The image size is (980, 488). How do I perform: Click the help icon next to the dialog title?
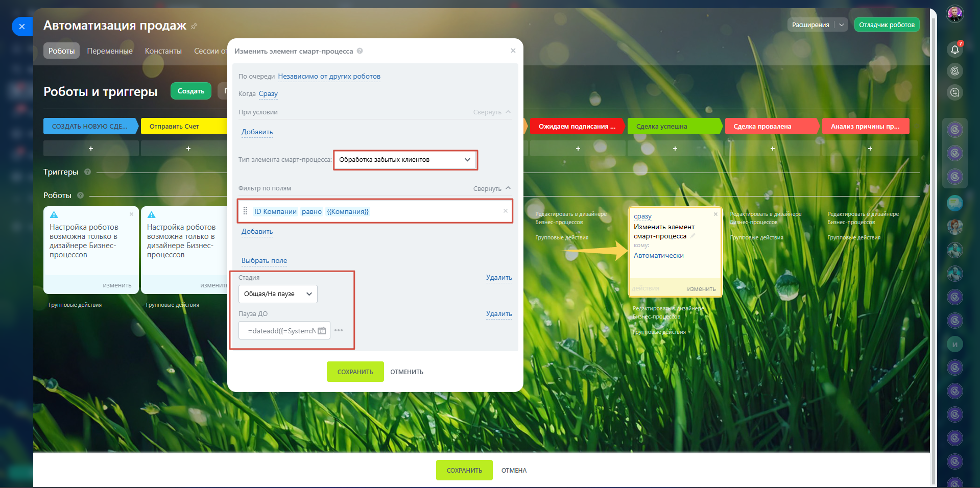360,51
